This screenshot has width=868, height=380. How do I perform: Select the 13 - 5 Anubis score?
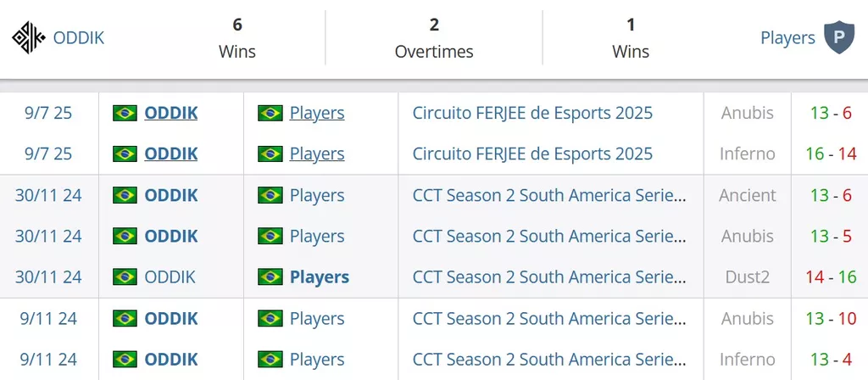pos(831,236)
